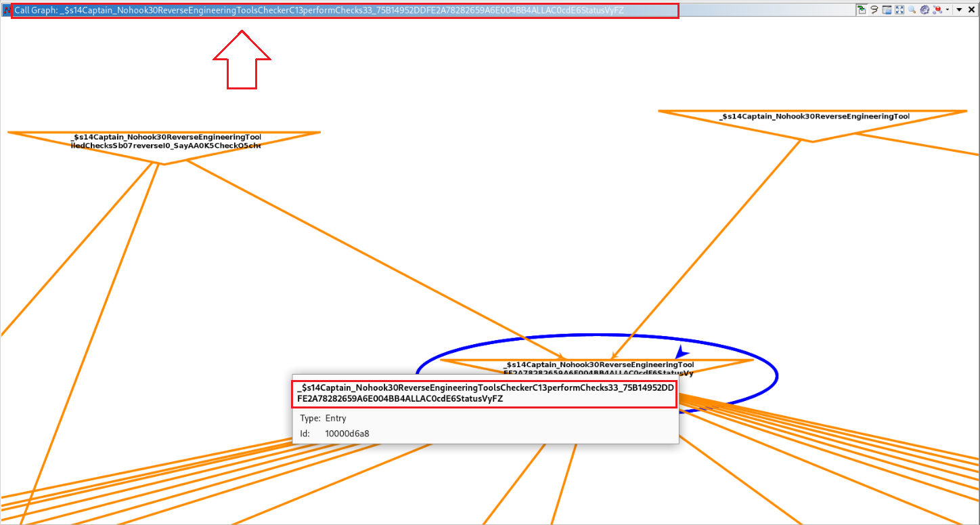Toggle navigation on incoming location changes
980x525 pixels.
862,9
